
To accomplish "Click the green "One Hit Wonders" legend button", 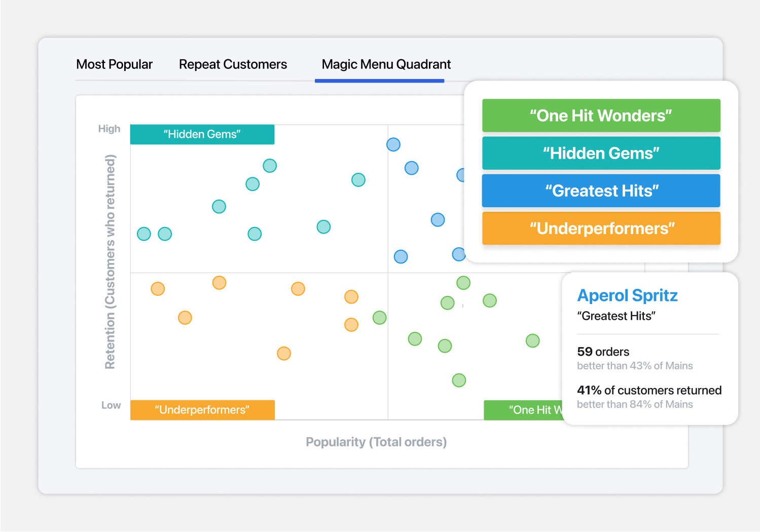I will tap(601, 116).
